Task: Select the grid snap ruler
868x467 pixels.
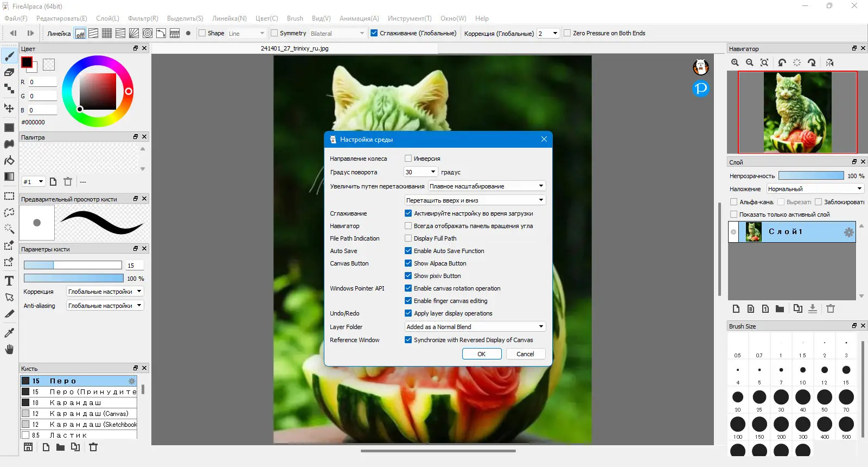Action: 107,33
